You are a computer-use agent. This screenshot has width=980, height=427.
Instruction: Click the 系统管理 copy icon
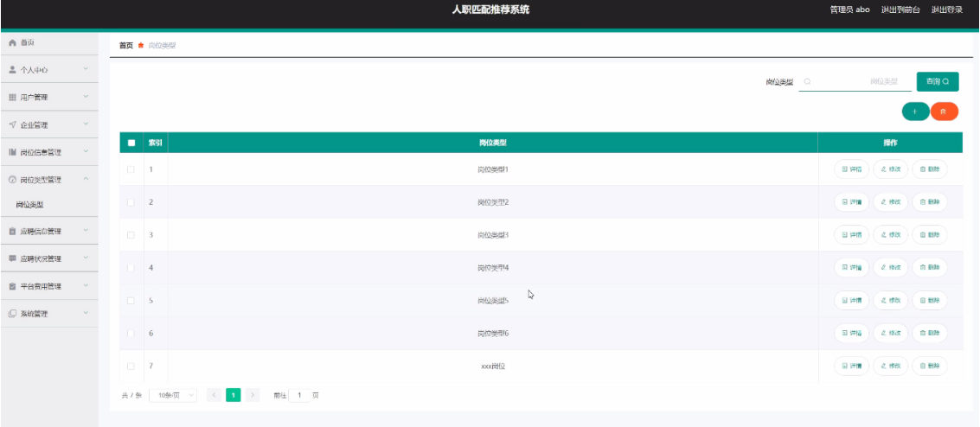[x=12, y=314]
